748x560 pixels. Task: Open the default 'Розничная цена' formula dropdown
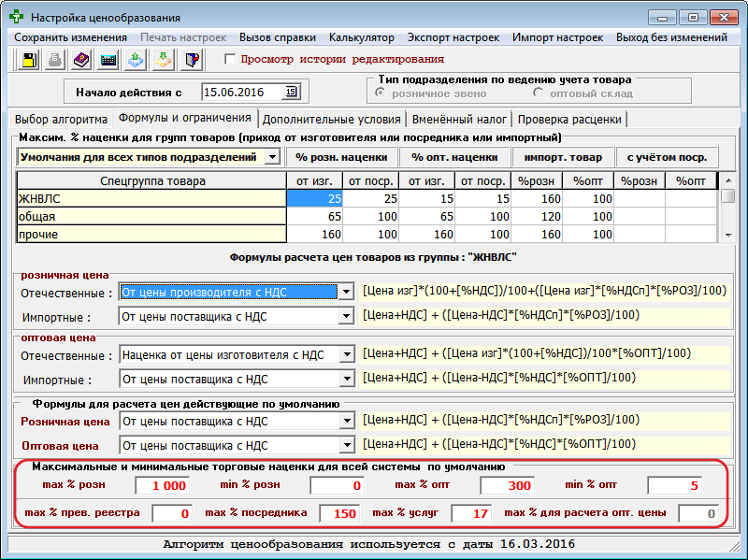click(347, 421)
